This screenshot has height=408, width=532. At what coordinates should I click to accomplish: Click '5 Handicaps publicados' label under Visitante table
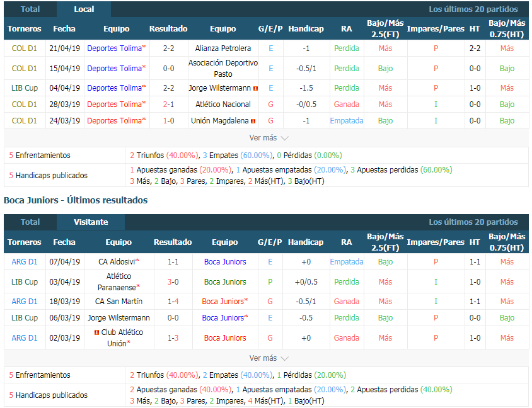point(48,395)
